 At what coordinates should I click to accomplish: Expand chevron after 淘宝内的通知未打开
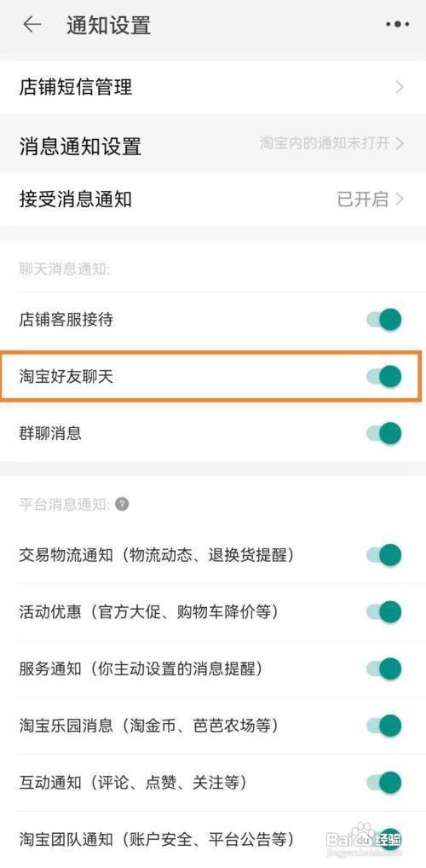[400, 143]
